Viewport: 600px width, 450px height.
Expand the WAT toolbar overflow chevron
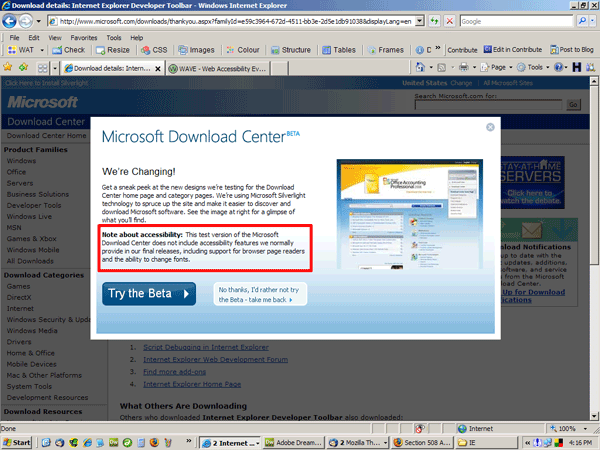coord(438,49)
